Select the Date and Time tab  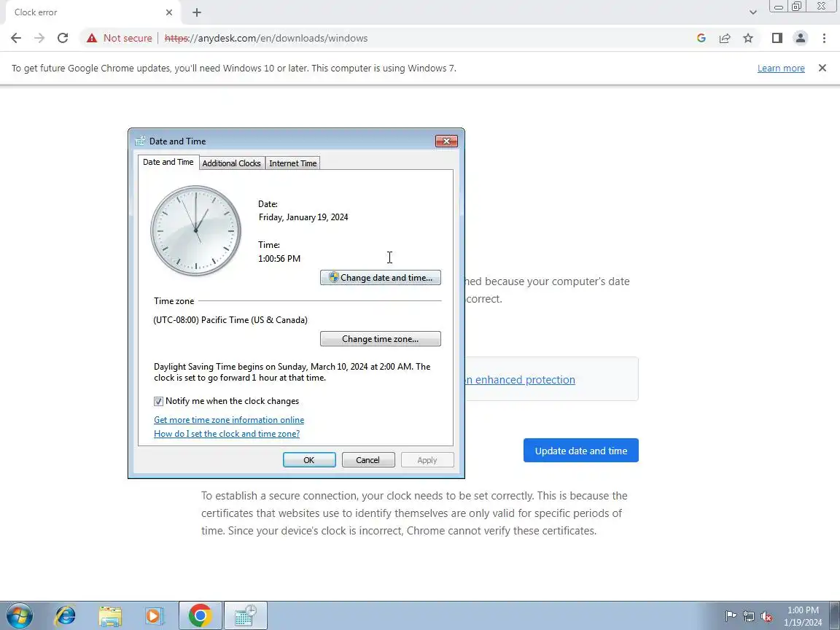(168, 162)
